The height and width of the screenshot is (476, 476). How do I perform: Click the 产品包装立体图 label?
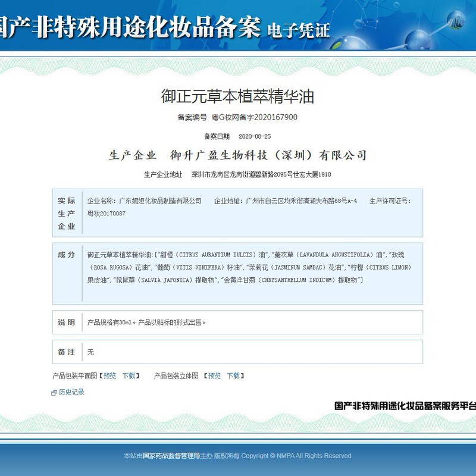tap(176, 376)
